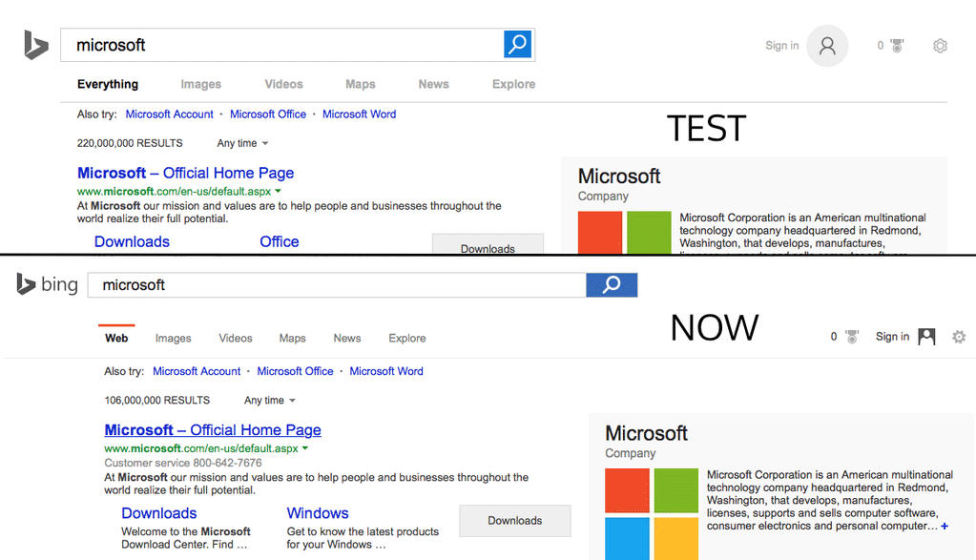Screen dimensions: 976x560
Task: Expand the Microsoft description with the plus sign
Action: [945, 527]
